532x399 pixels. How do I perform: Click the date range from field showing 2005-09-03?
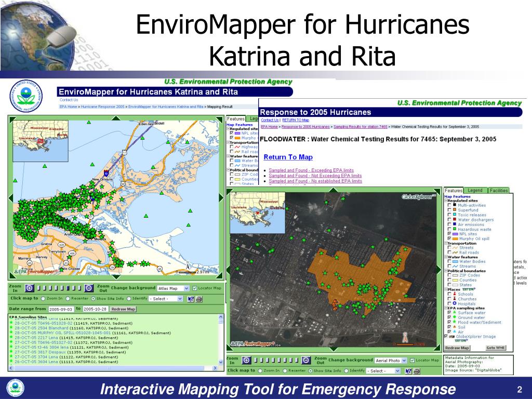[61, 310]
